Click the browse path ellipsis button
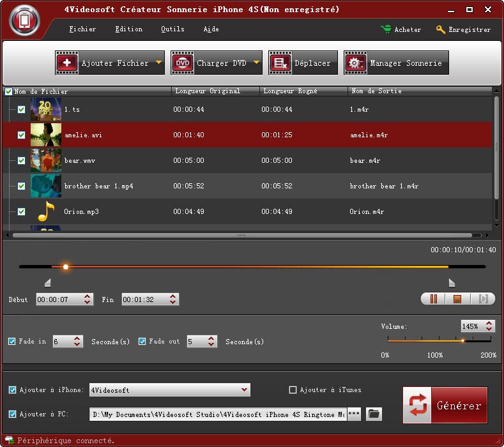 click(x=355, y=414)
